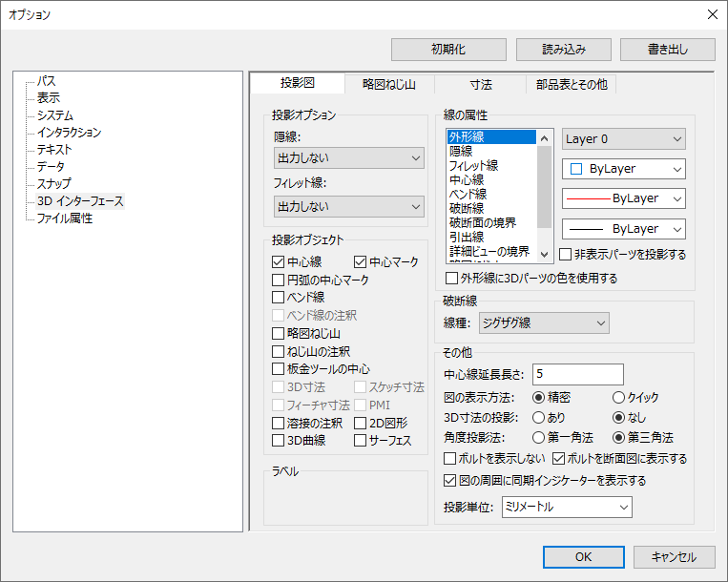Select 中心線 in line attributes list
728x582 pixels.
[x=491, y=180]
